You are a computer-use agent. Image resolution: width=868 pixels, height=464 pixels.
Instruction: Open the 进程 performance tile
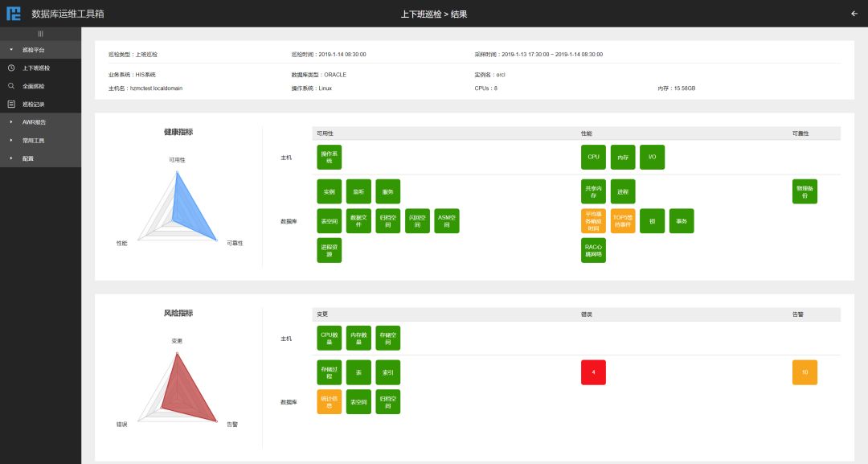click(x=623, y=191)
